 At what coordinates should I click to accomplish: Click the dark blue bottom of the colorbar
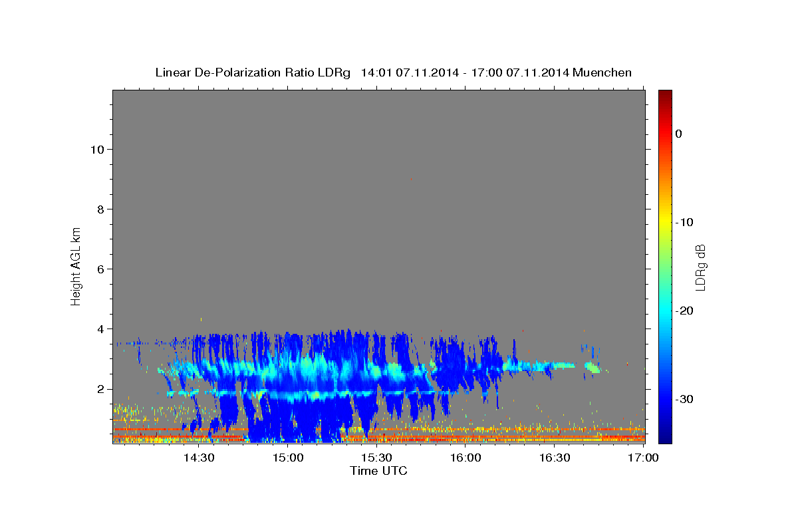tap(665, 438)
